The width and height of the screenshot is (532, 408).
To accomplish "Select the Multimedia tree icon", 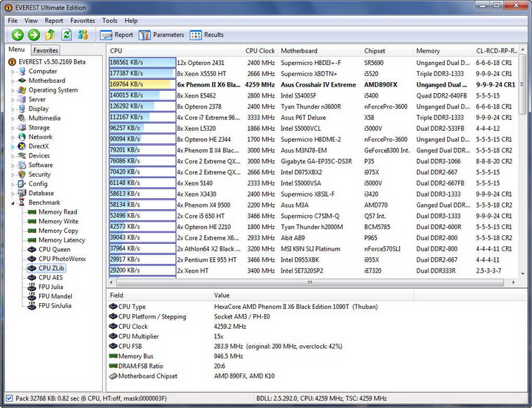I will (22, 118).
